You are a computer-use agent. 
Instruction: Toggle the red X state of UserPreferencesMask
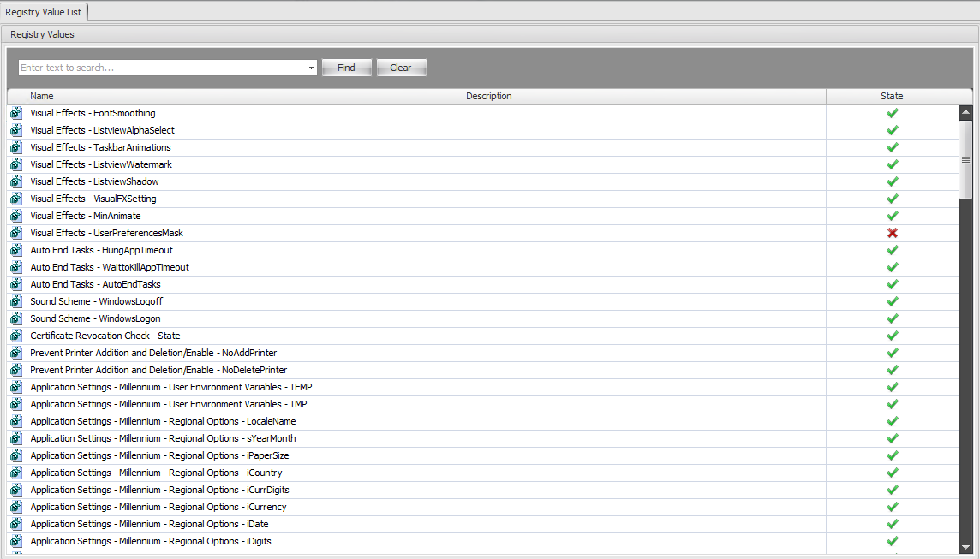(x=892, y=233)
